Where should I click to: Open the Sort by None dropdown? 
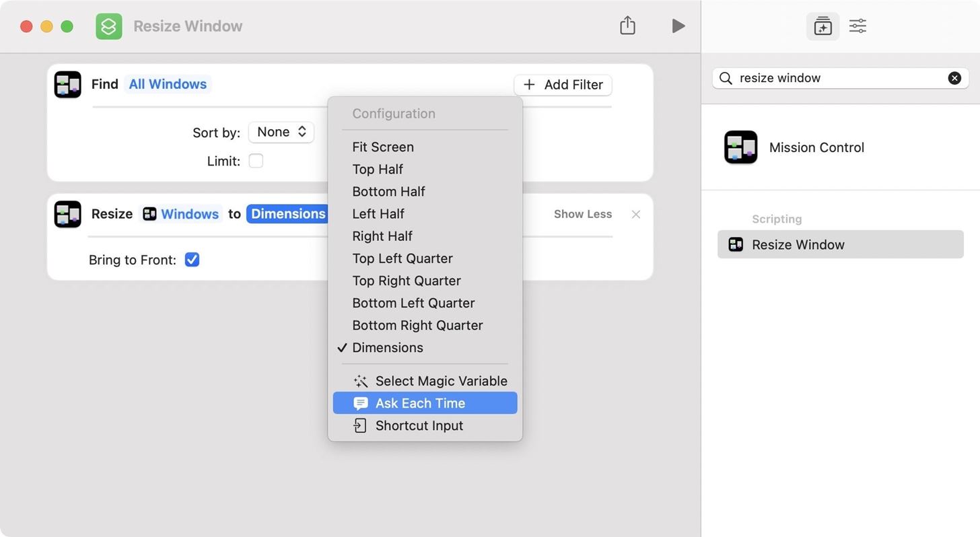click(x=281, y=132)
